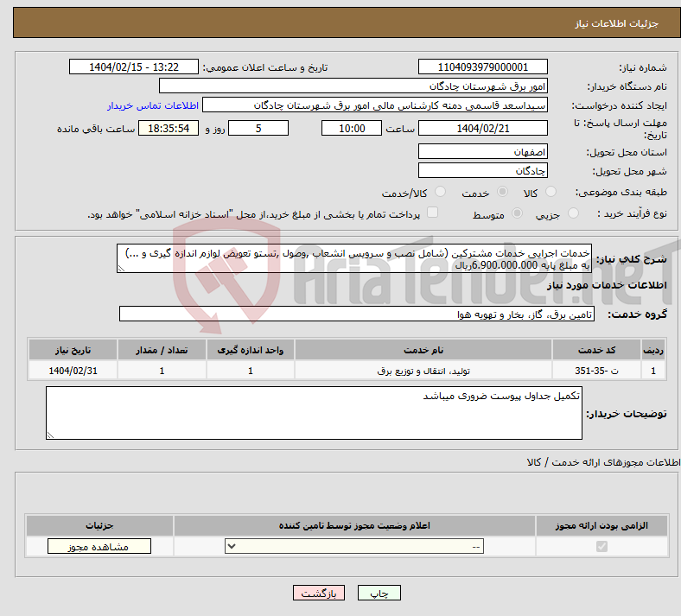Toggle the Islamic treasury bonds payment checkbox

(x=433, y=213)
